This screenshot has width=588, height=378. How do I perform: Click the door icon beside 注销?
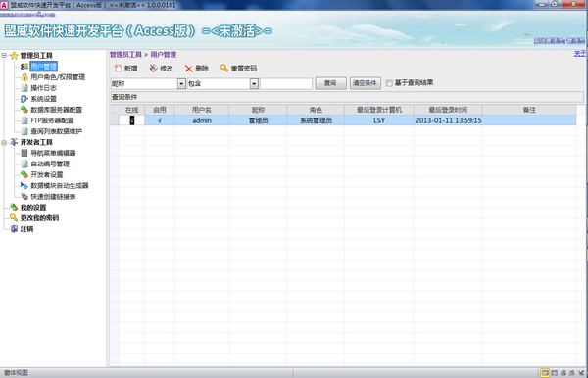14,228
